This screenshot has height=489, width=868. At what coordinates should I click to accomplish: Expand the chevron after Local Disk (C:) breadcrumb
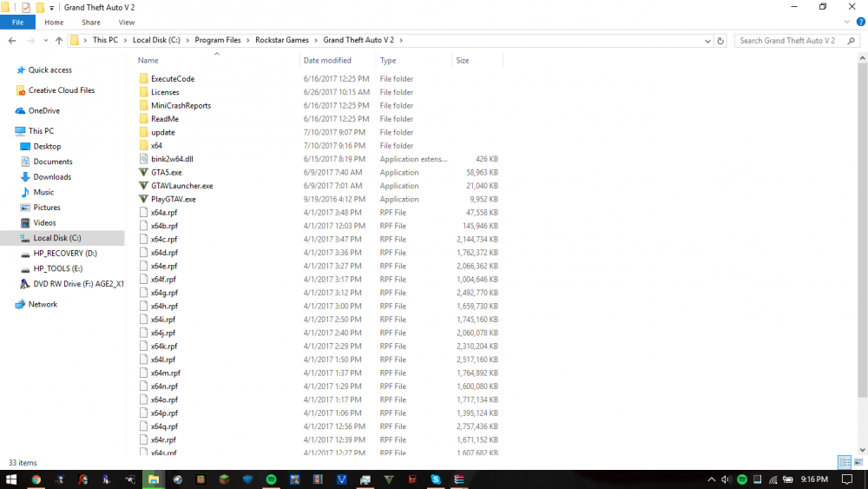point(187,40)
